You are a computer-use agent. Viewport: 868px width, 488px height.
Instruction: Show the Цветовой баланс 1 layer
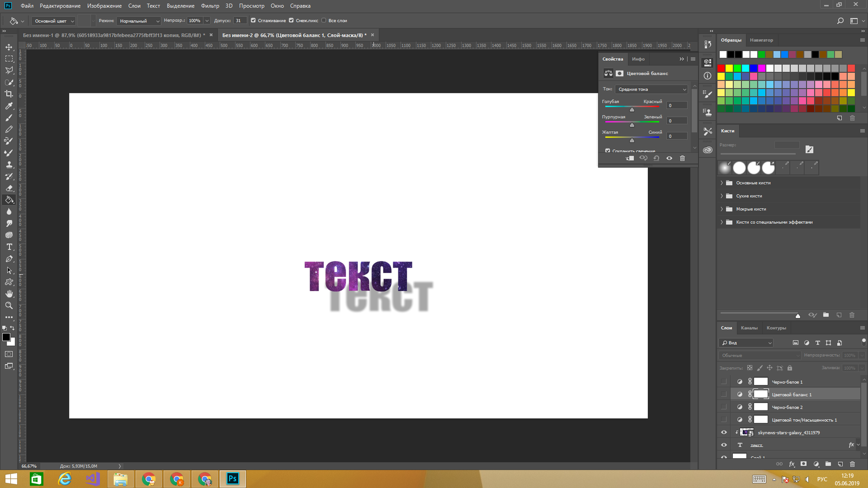(724, 394)
